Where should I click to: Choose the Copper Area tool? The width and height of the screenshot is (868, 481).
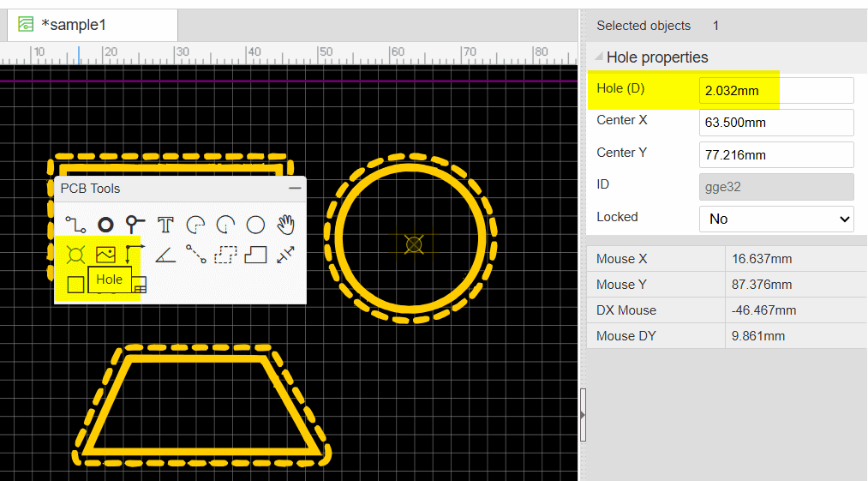click(x=225, y=255)
